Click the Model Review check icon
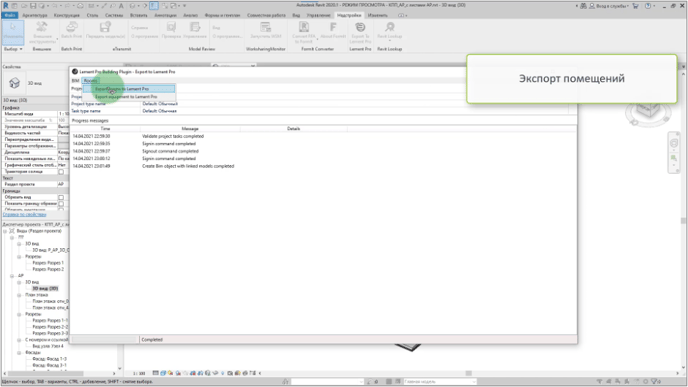Viewport: 688px width, 387px height. click(x=171, y=30)
